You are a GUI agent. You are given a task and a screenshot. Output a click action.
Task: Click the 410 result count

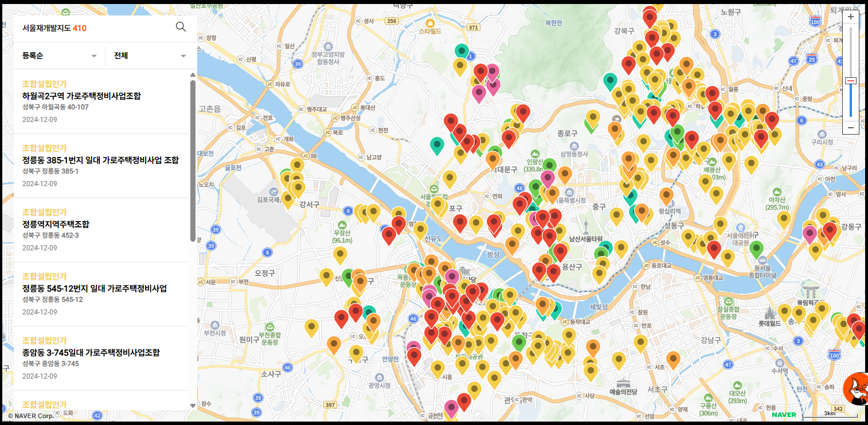(80, 27)
